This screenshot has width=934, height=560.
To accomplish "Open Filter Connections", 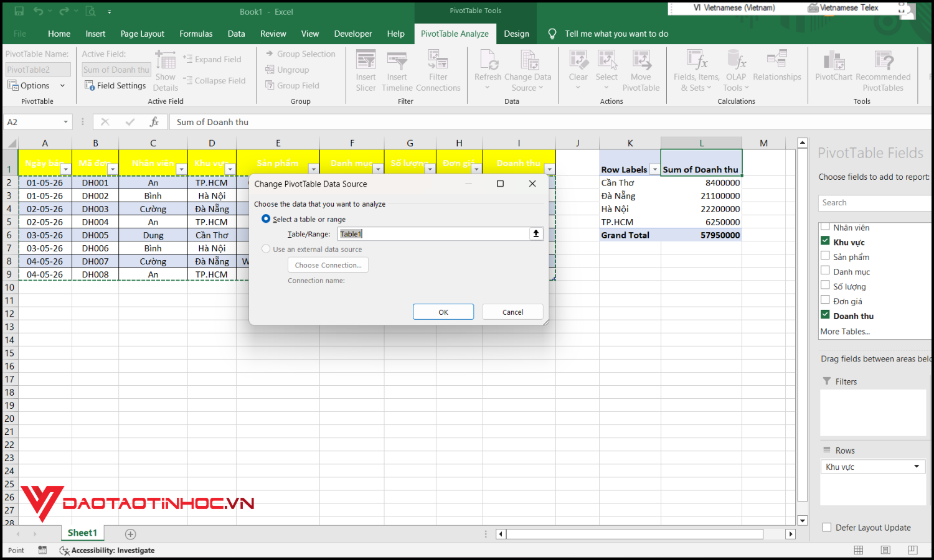I will pyautogui.click(x=438, y=71).
